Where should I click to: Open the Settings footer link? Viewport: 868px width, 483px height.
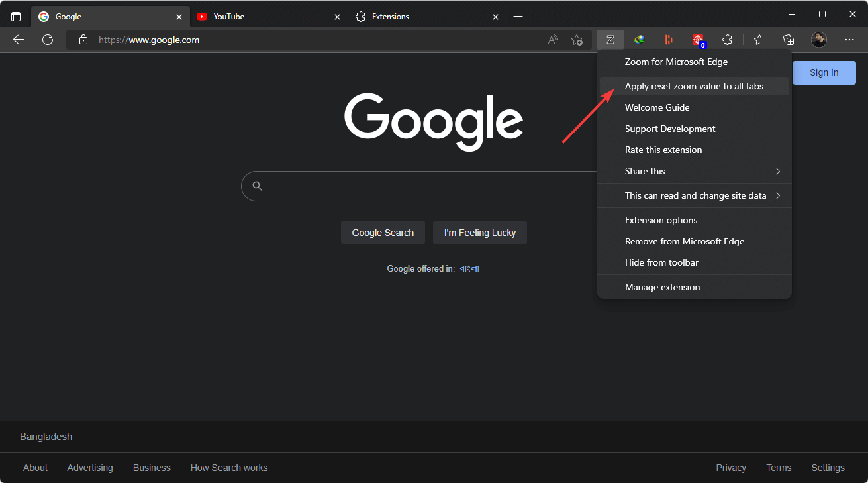point(828,468)
